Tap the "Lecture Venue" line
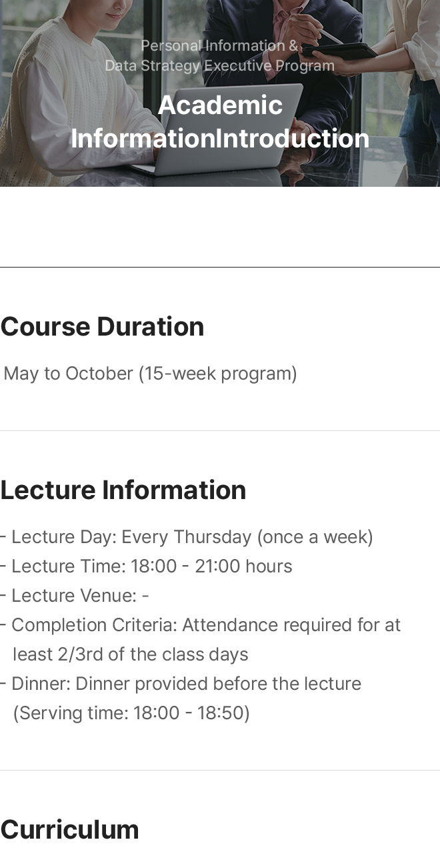 coord(80,596)
